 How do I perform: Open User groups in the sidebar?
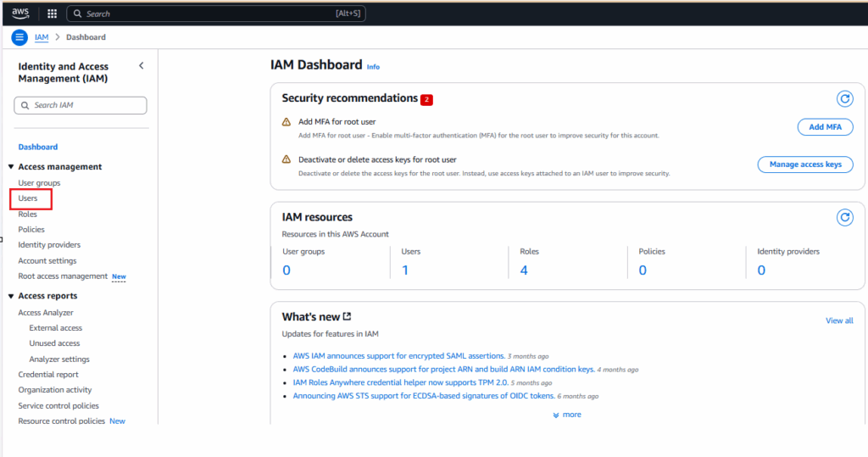tap(39, 183)
